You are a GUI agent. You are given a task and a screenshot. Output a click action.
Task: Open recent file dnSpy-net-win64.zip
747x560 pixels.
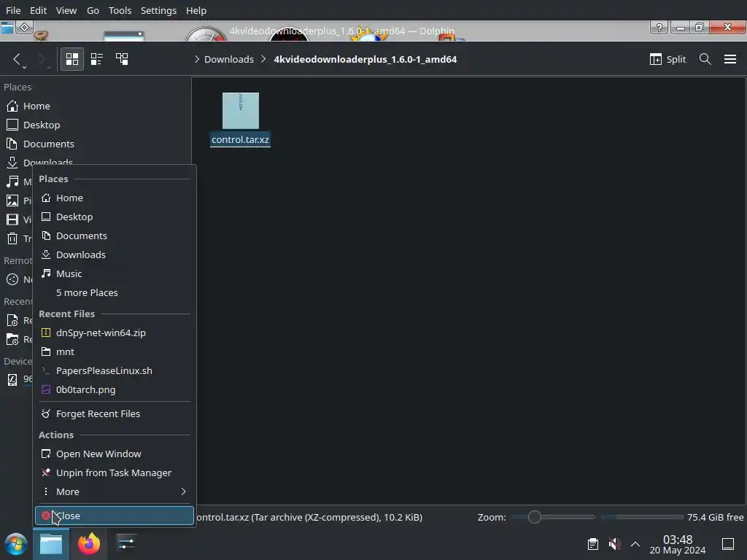[x=115, y=332]
